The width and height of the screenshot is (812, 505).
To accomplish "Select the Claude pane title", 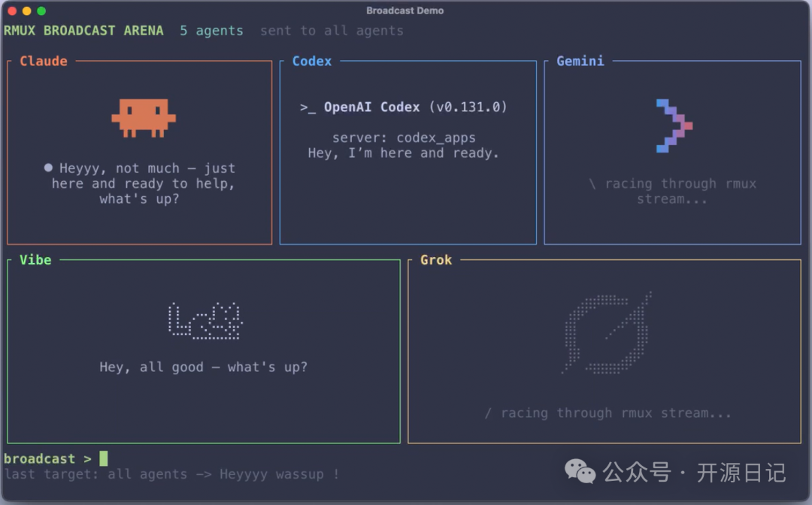I will click(44, 61).
